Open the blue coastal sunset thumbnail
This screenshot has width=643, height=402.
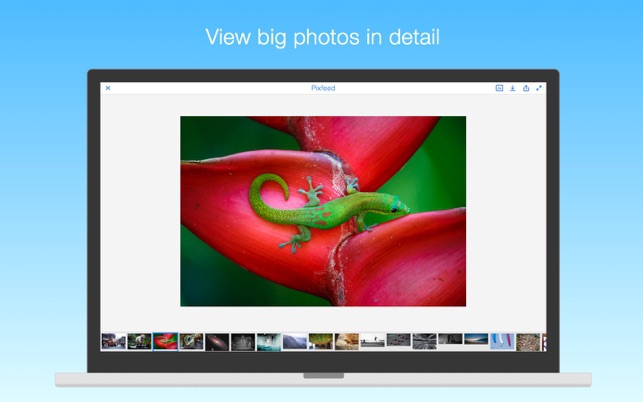(x=476, y=339)
